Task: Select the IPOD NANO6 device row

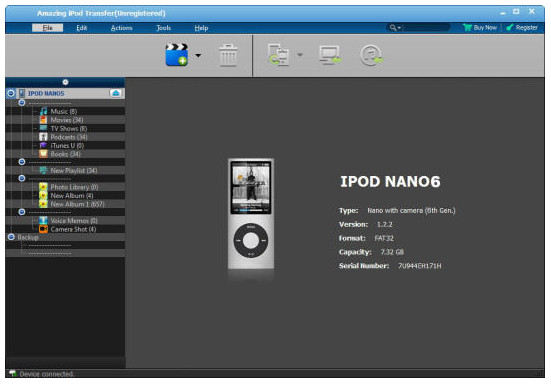Action: pyautogui.click(x=65, y=93)
